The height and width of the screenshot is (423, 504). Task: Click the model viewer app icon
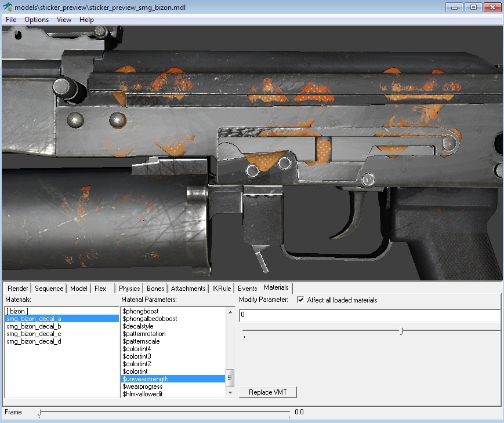[8, 7]
